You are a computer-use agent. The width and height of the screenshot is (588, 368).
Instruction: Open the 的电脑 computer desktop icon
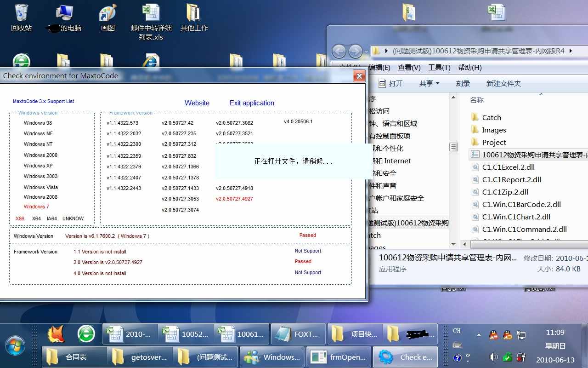tap(64, 17)
